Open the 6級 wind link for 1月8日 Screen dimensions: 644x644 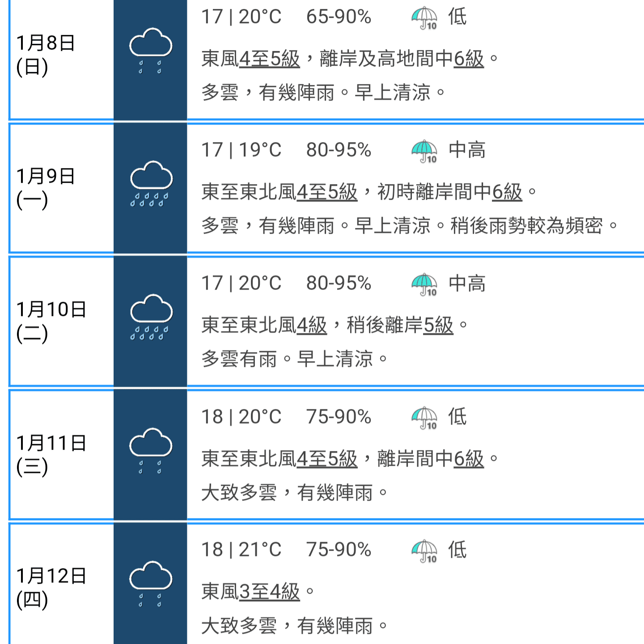[469, 59]
